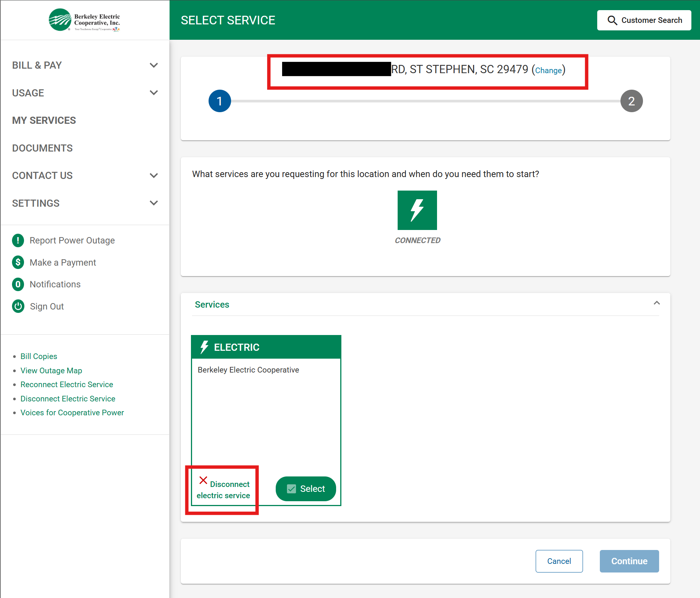Open the Bill Copies link

click(x=39, y=356)
